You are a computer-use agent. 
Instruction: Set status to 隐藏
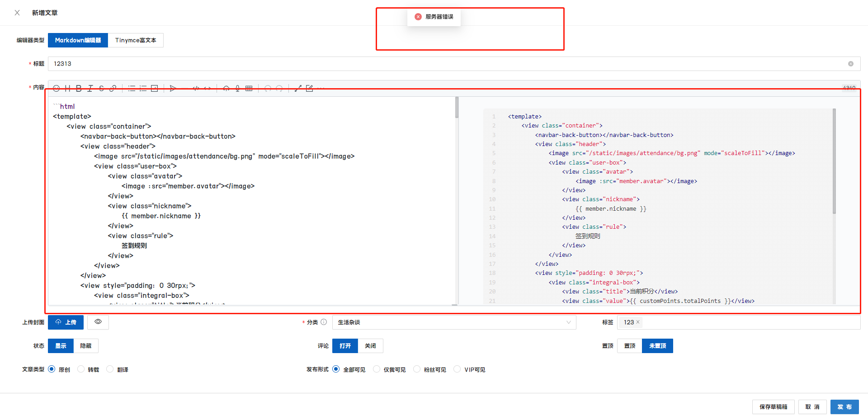pos(86,346)
